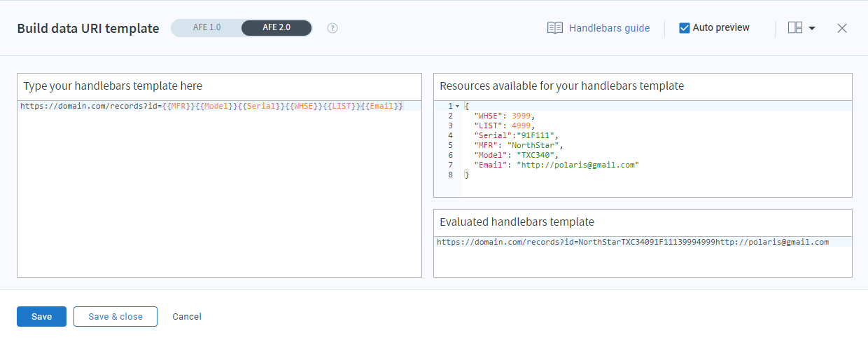Click the {{Email}} token in template
The image size is (868, 340).
pyautogui.click(x=382, y=106)
